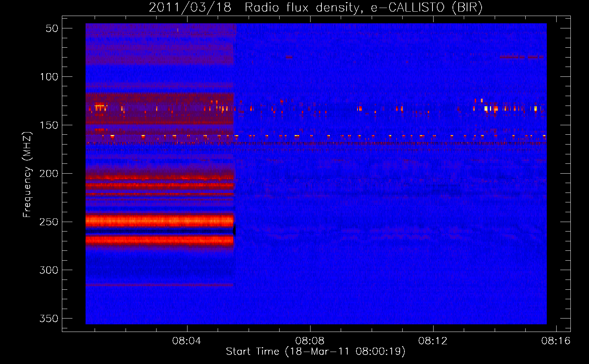The width and height of the screenshot is (589, 364).
Task: Select the 250 frequency tick label
Action: point(49,222)
